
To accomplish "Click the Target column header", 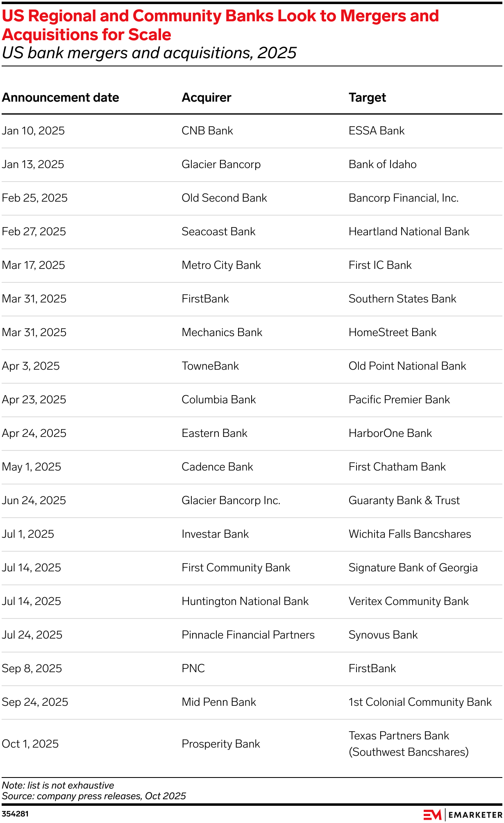I will [367, 98].
